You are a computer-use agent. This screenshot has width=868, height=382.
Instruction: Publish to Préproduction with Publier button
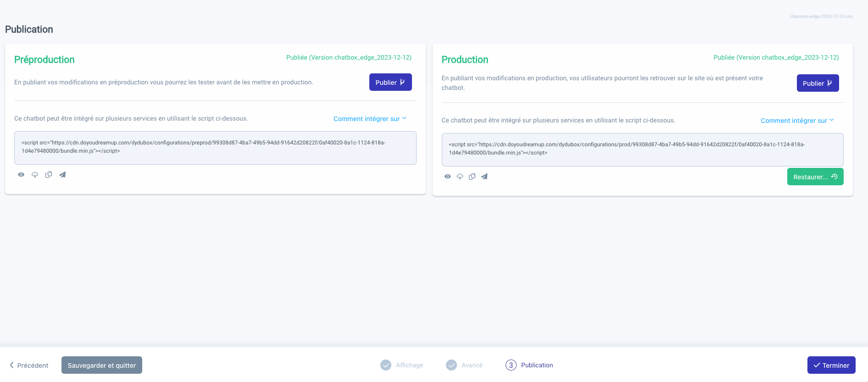[390, 82]
